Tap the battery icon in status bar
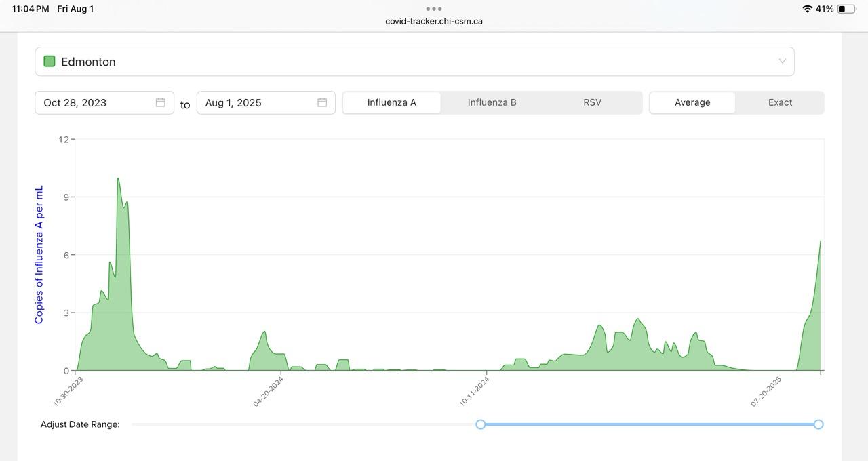 846,9
